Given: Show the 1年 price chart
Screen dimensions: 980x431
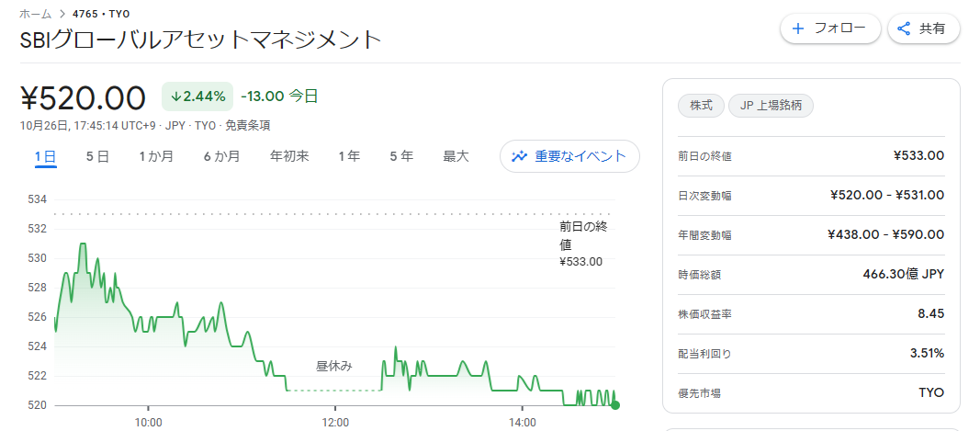Looking at the screenshot, I should point(349,156).
